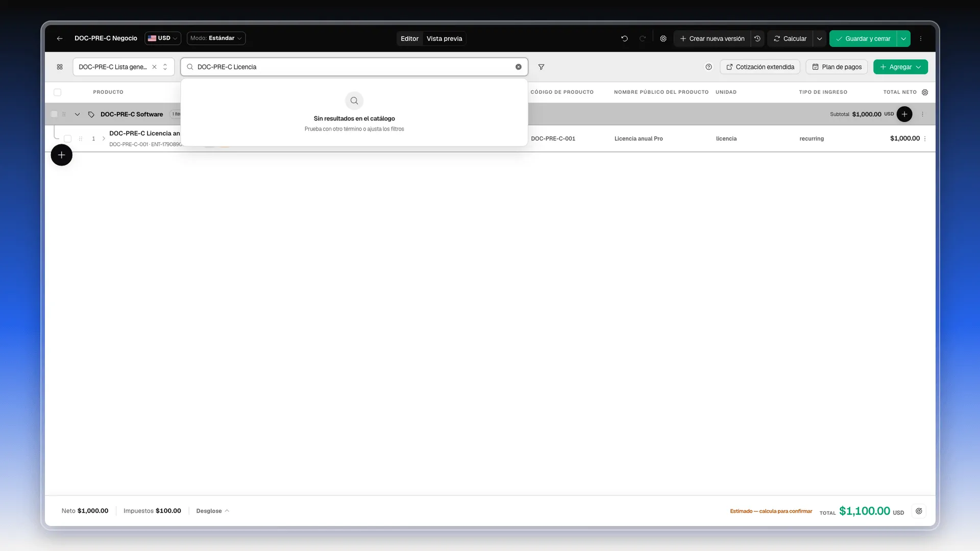Viewport: 980px width, 551px height.
Task: Focus the catalog search input field
Action: [x=354, y=67]
